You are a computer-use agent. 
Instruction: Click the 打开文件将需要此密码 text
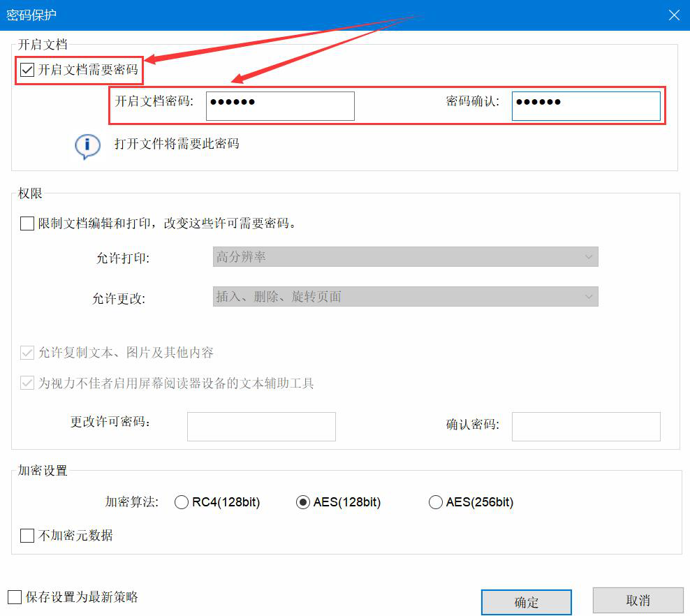[177, 144]
